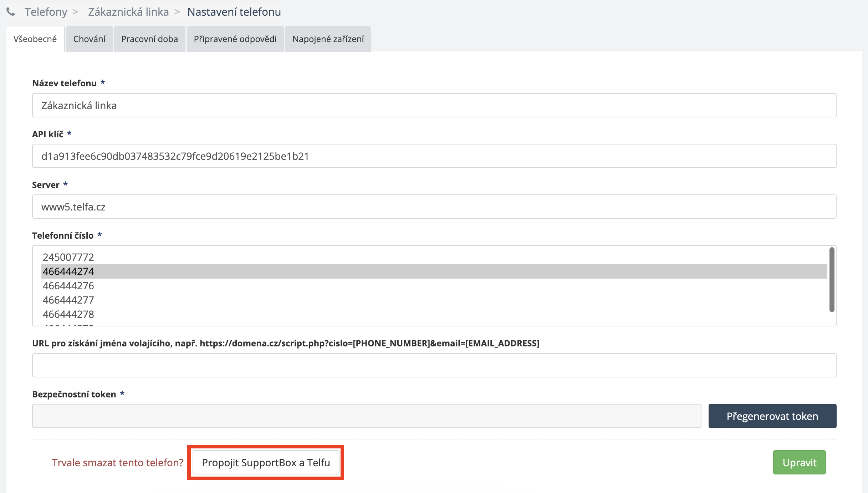Open the Připravené odpovědi tab
The height and width of the screenshot is (493, 868).
point(235,39)
